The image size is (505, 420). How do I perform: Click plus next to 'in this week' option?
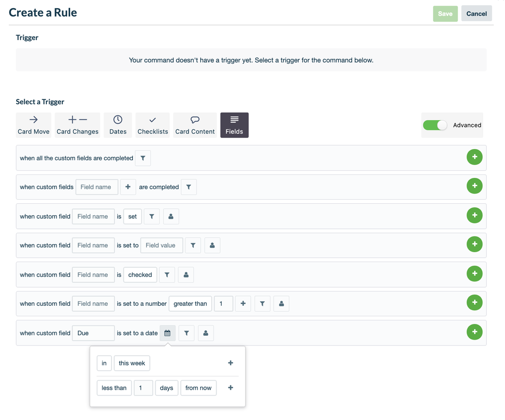pyautogui.click(x=231, y=363)
